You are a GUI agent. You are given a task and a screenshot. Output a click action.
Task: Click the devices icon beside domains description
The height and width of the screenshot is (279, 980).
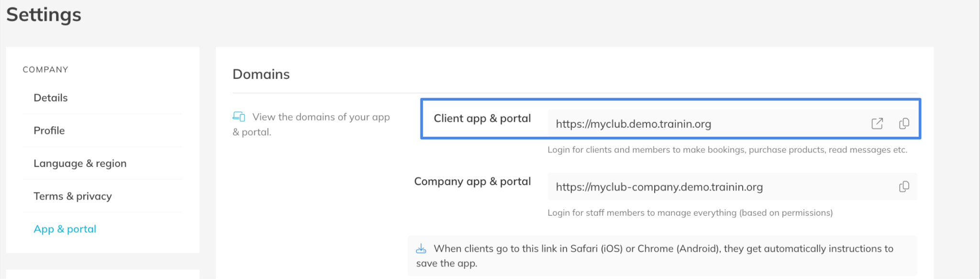[x=239, y=116]
